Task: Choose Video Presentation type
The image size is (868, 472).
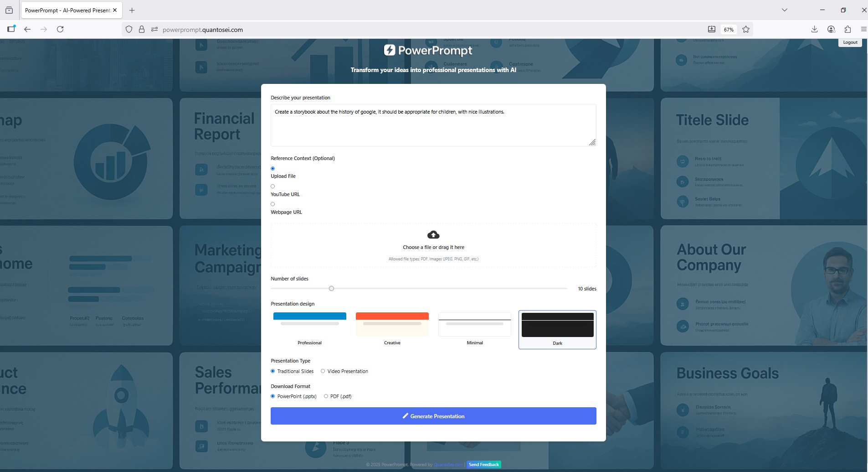Action: pos(323,371)
